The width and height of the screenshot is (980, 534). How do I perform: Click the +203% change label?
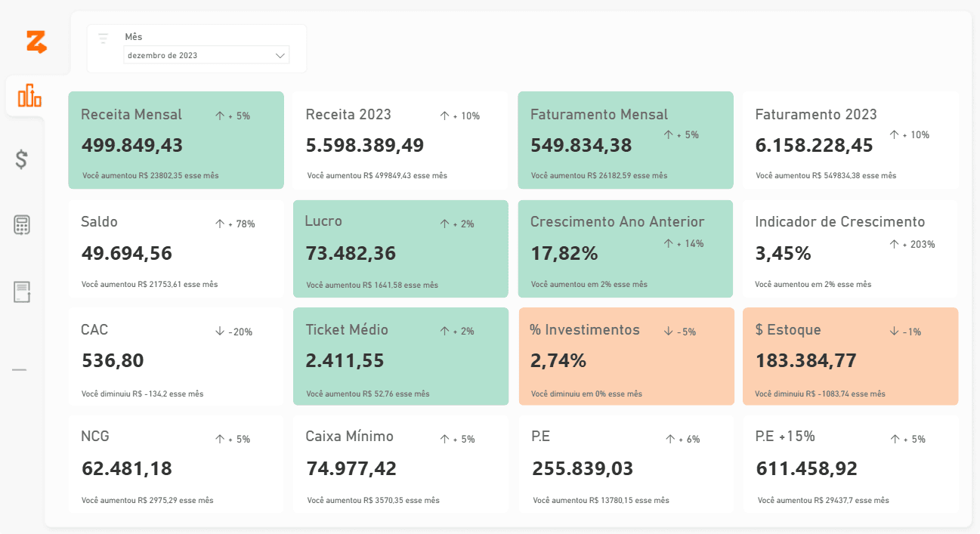[918, 244]
